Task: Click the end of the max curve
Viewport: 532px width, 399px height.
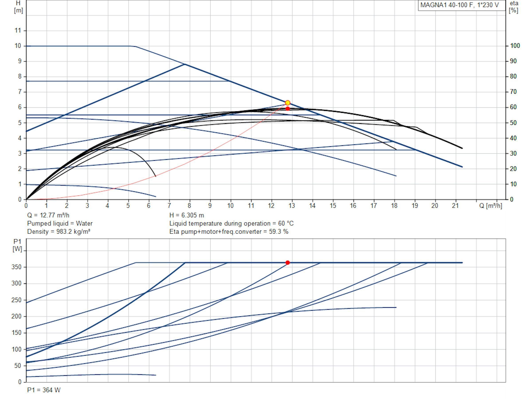Action: click(x=462, y=167)
